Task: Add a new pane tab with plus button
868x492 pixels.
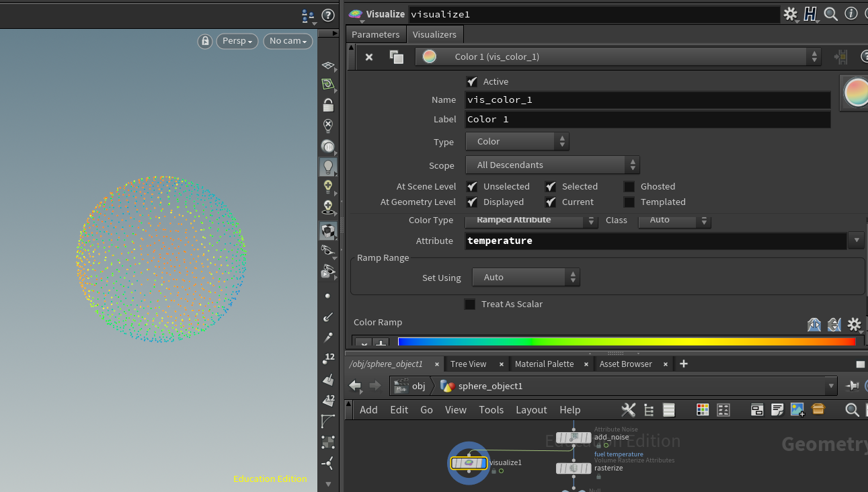Action: coord(684,364)
